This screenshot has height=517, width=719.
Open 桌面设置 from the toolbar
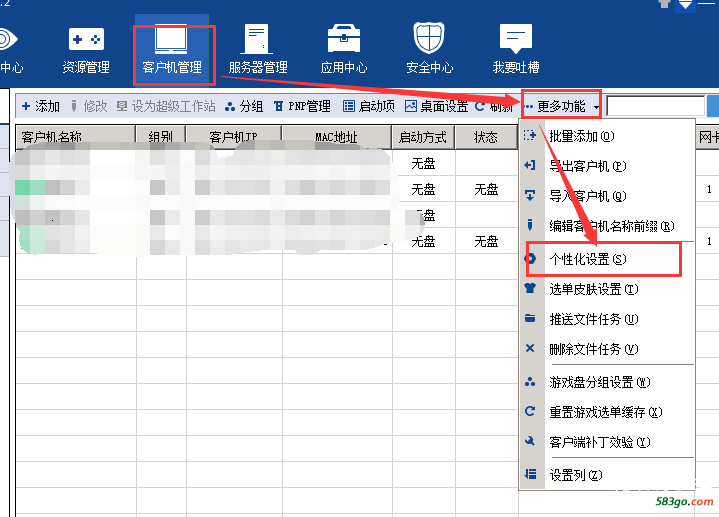click(437, 106)
